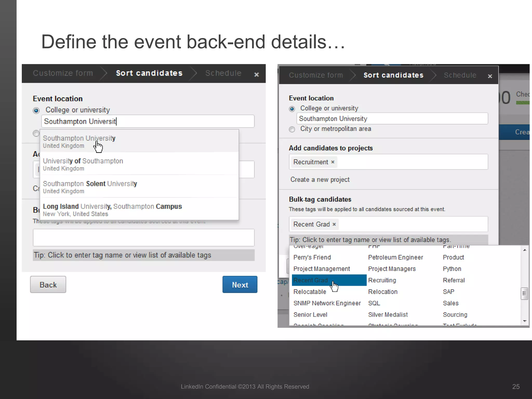Choose Southampton Solent University suggestion
Viewport: 532px width, 399px height.
(x=139, y=187)
